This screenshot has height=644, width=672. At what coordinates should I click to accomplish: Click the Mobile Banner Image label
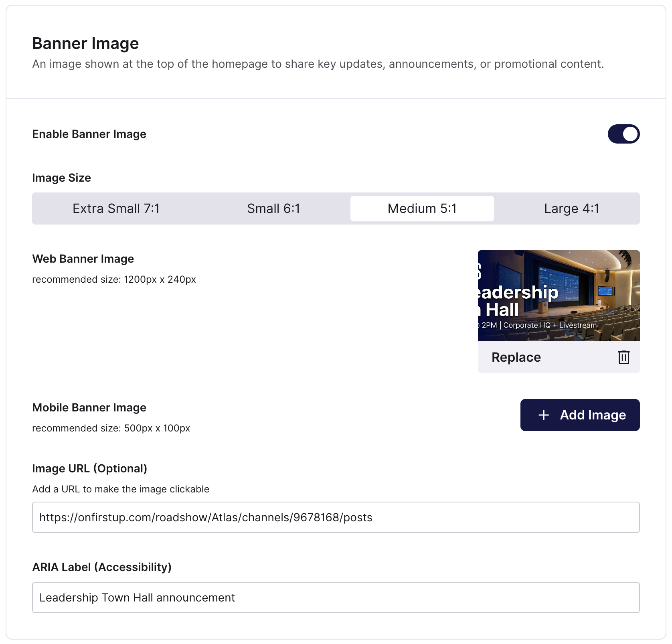pos(89,407)
